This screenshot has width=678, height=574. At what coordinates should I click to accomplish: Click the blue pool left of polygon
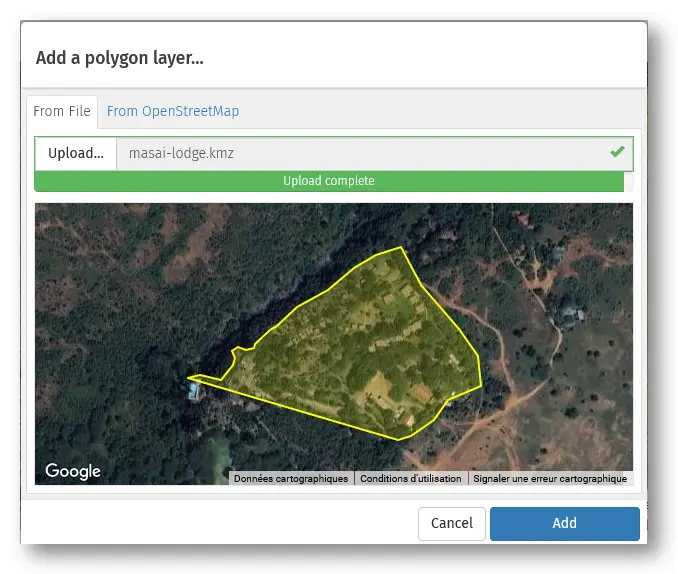point(192,389)
